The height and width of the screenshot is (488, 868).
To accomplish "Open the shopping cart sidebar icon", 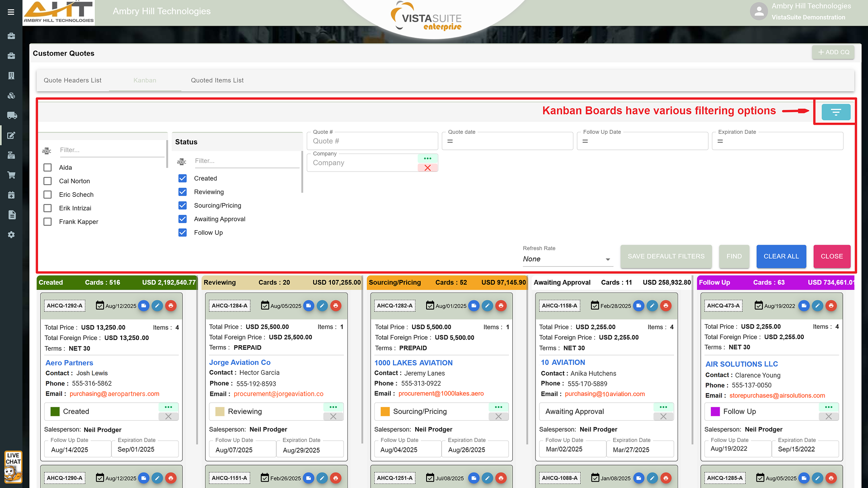I will coord(12,175).
